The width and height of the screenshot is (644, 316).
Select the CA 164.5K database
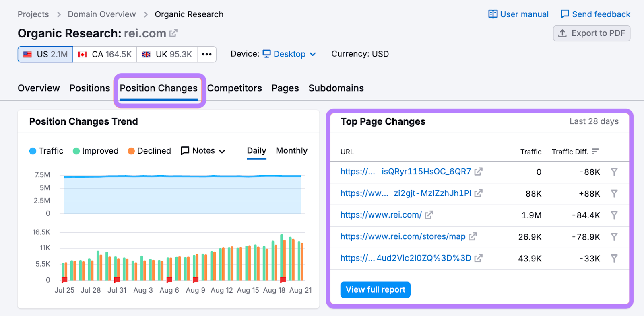pyautogui.click(x=105, y=54)
